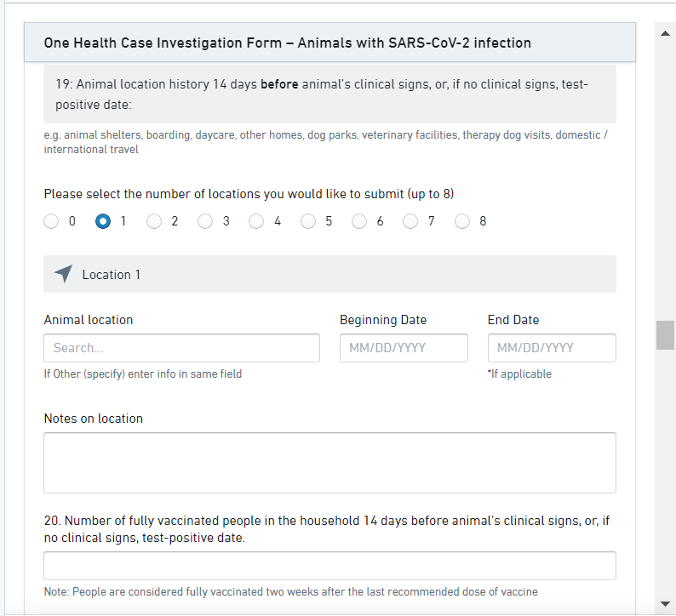Select 1 location radio button

(x=103, y=221)
